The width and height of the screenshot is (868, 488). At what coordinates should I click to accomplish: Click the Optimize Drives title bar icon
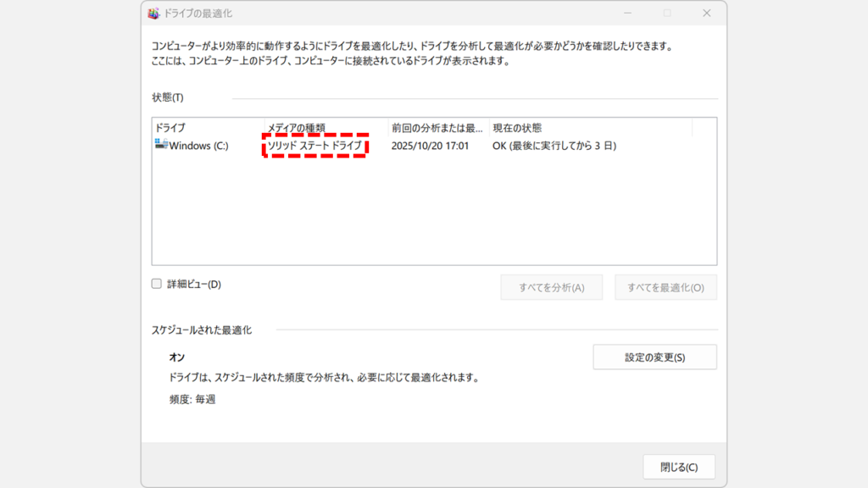click(x=153, y=14)
